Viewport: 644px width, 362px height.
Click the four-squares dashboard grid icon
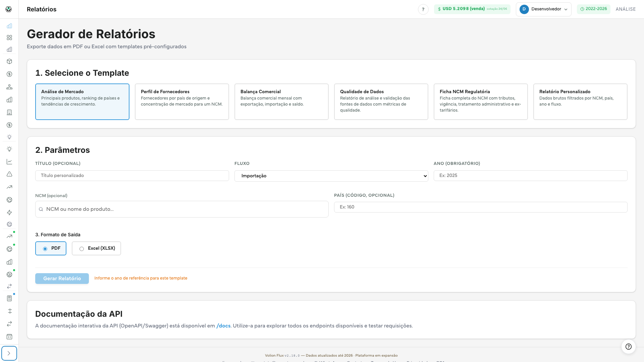coord(9,38)
